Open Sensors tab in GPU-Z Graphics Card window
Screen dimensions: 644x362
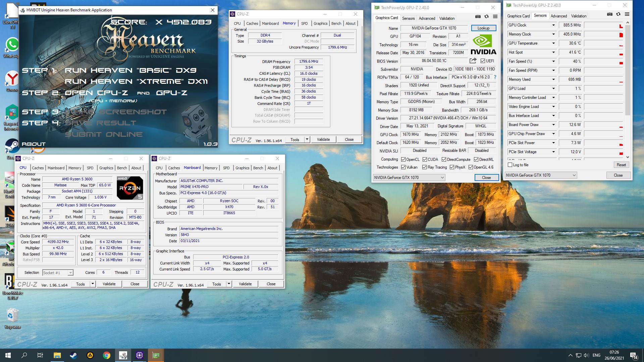pos(408,18)
